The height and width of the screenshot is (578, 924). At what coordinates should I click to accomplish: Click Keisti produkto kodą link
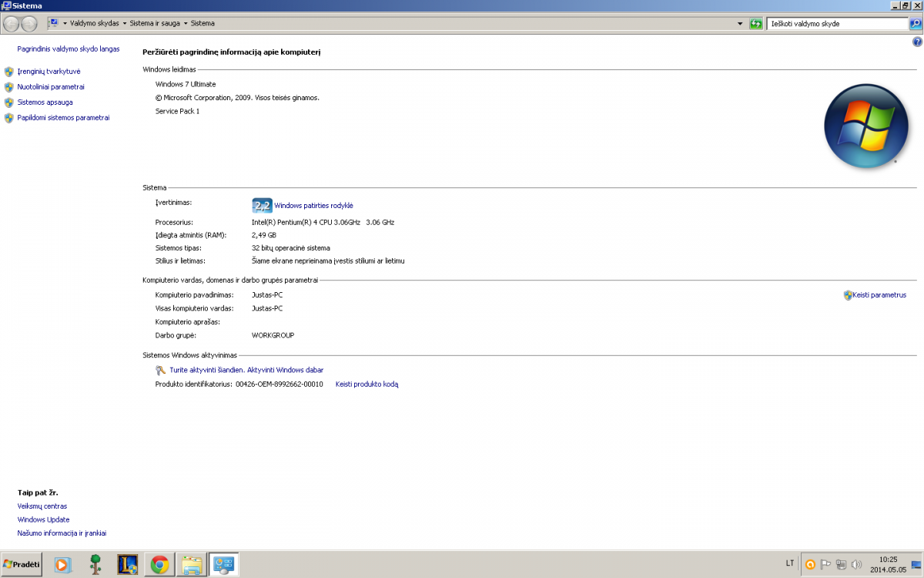pyautogui.click(x=367, y=384)
